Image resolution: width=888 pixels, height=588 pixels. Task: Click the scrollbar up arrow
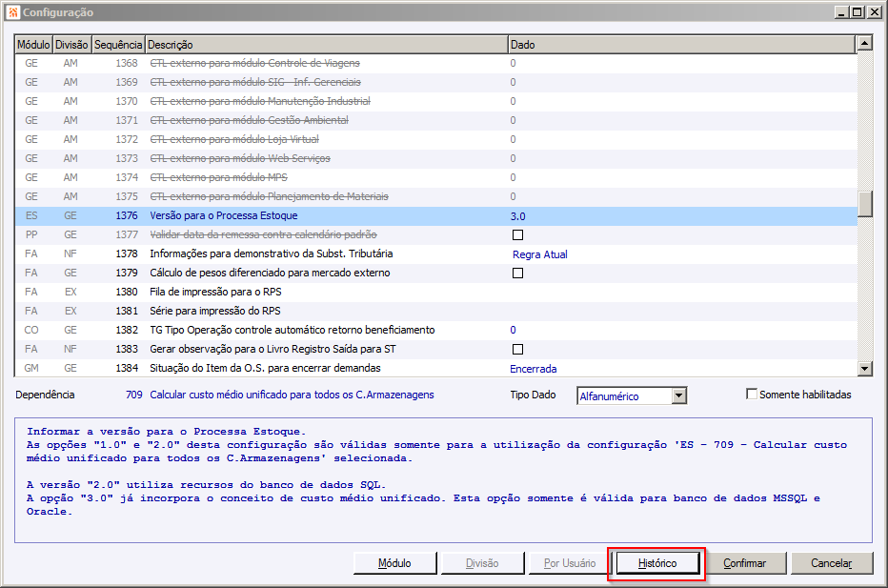click(864, 43)
